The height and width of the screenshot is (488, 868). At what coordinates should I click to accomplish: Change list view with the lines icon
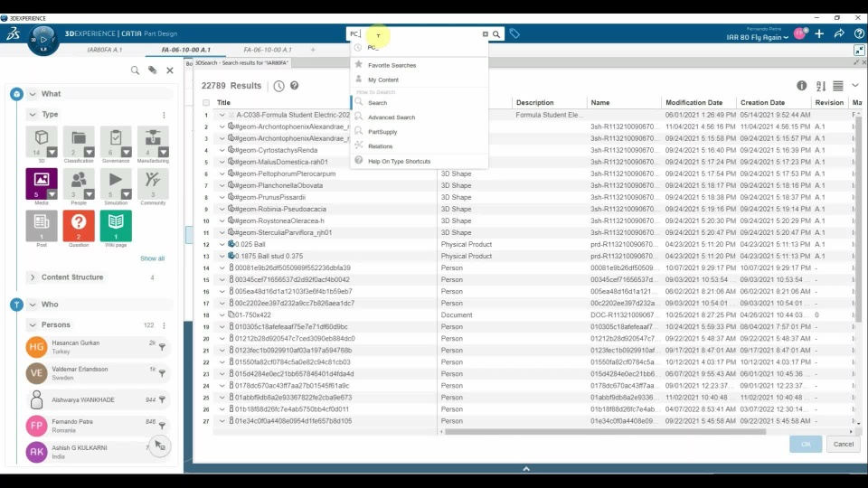point(838,86)
